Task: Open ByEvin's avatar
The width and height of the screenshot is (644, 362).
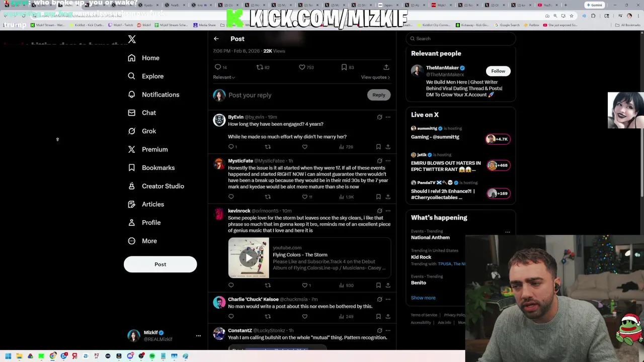Action: (x=219, y=120)
